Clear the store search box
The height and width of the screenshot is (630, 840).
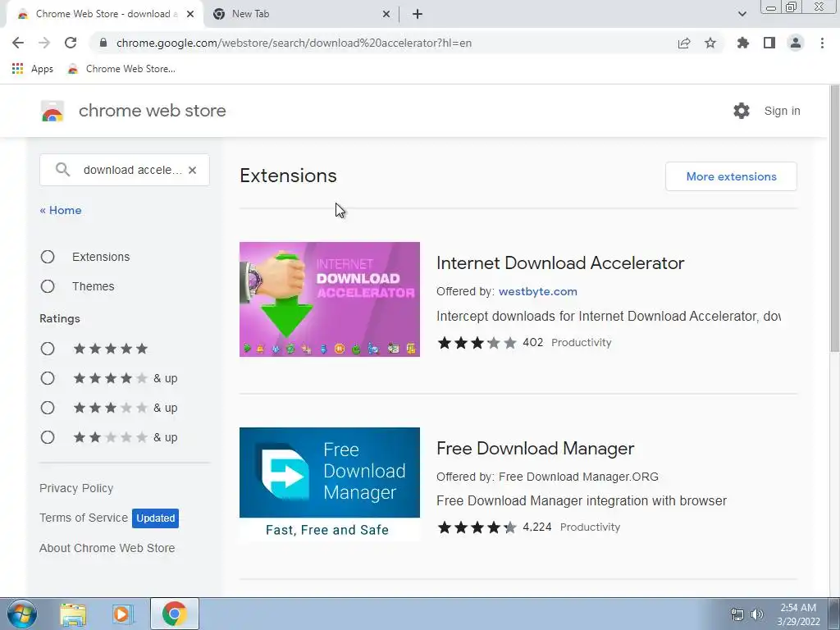[192, 170]
